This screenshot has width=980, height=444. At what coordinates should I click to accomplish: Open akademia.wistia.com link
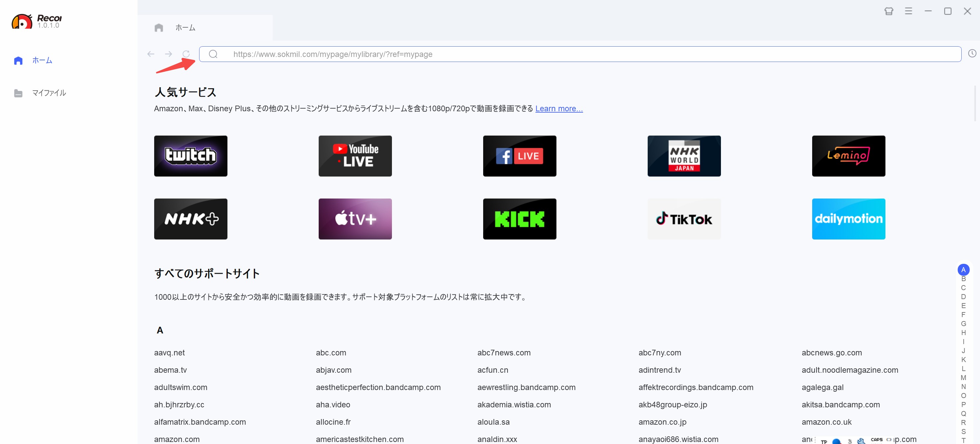click(x=514, y=404)
